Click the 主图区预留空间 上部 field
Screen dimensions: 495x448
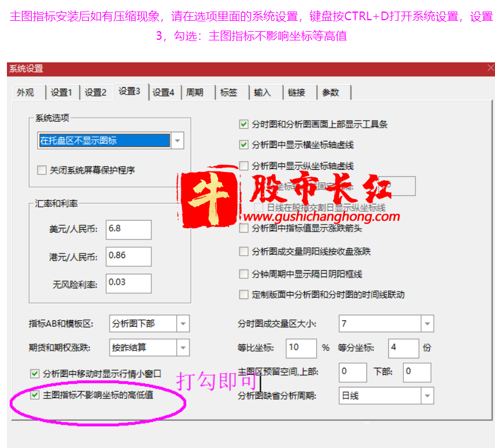coord(353,372)
